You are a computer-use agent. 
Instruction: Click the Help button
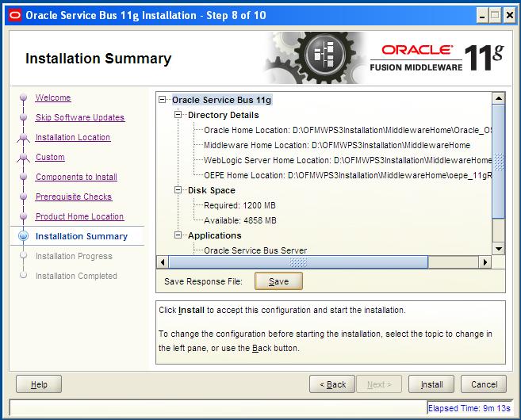39,384
